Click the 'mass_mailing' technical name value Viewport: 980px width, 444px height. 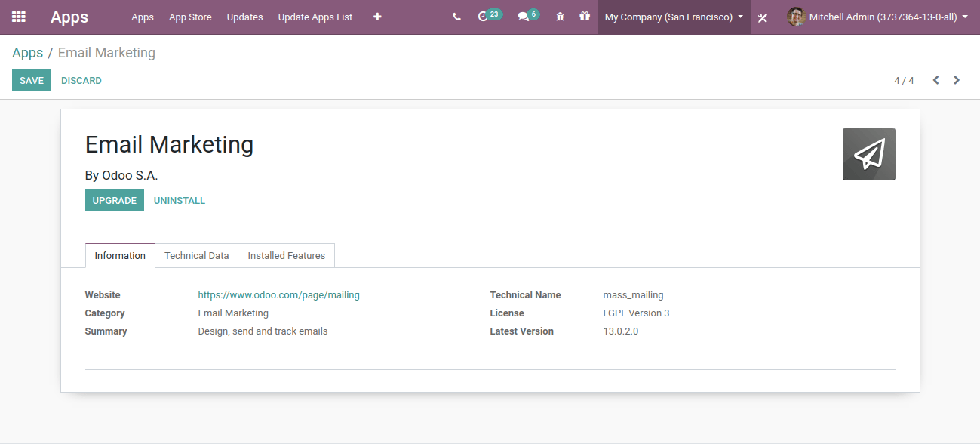pyautogui.click(x=634, y=295)
